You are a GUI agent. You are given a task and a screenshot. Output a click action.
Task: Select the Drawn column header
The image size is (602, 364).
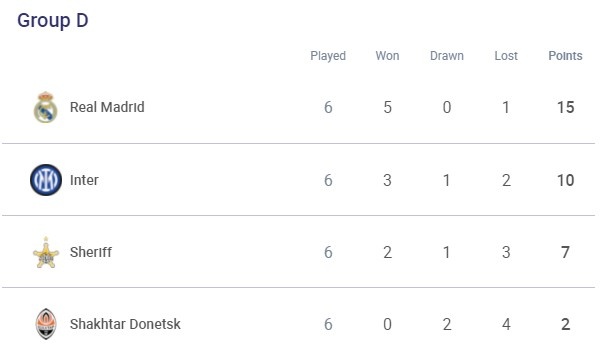(447, 56)
